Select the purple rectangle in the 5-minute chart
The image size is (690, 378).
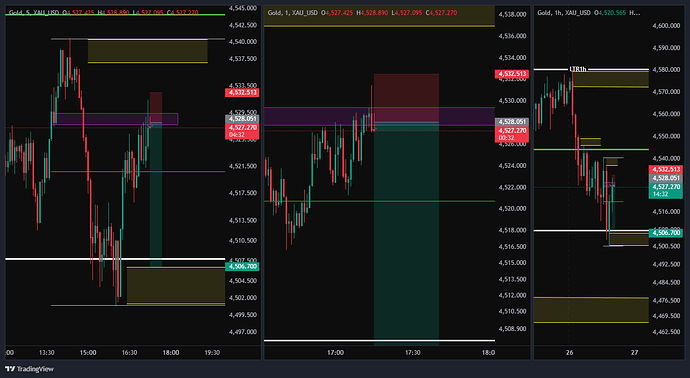[x=115, y=119]
